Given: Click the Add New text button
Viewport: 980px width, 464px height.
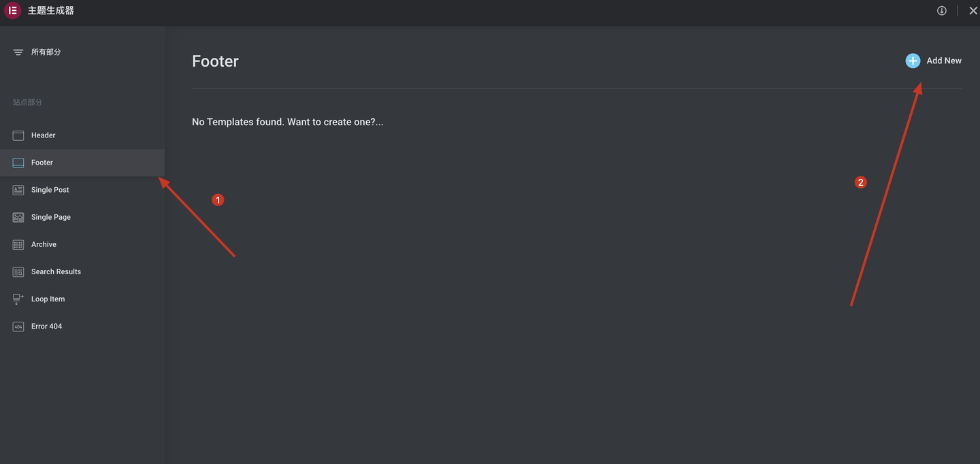Looking at the screenshot, I should coord(944,61).
